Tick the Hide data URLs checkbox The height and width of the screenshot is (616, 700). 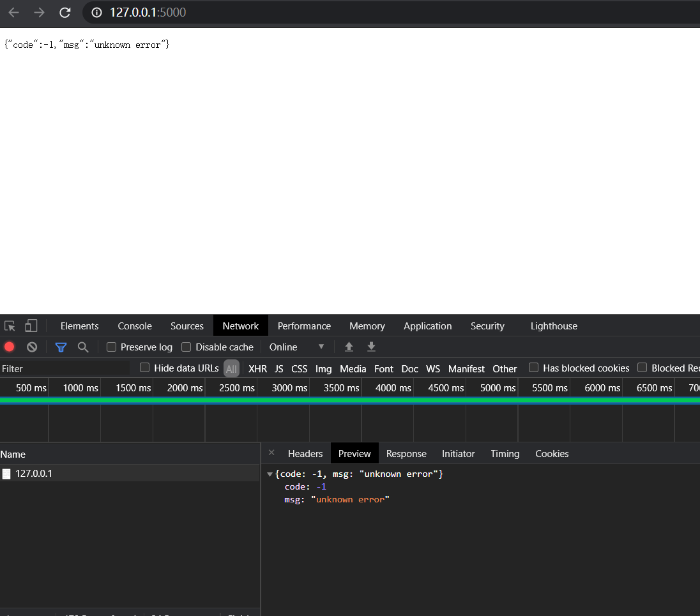tap(145, 368)
